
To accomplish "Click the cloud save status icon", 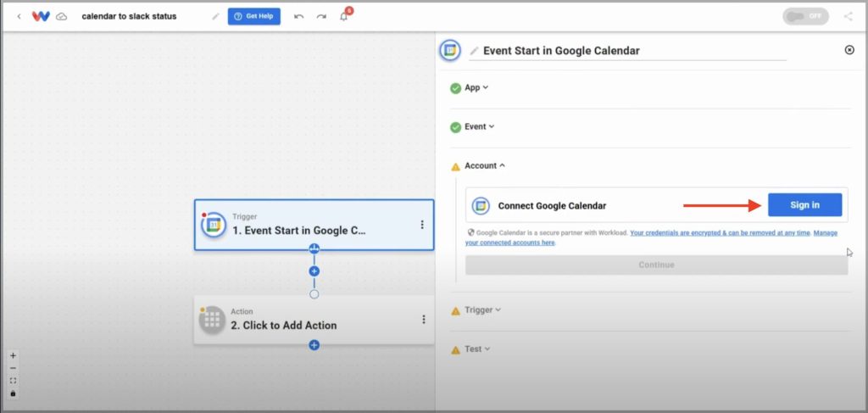I will [x=62, y=17].
